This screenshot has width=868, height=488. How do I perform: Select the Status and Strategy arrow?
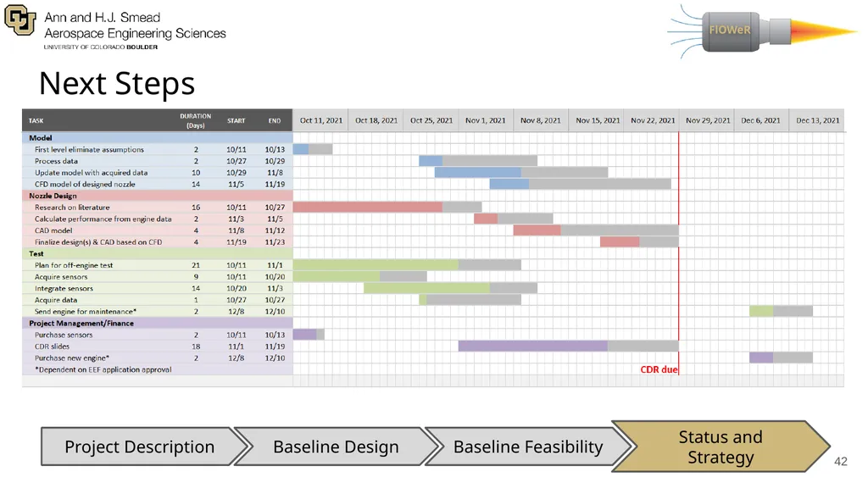tap(721, 446)
